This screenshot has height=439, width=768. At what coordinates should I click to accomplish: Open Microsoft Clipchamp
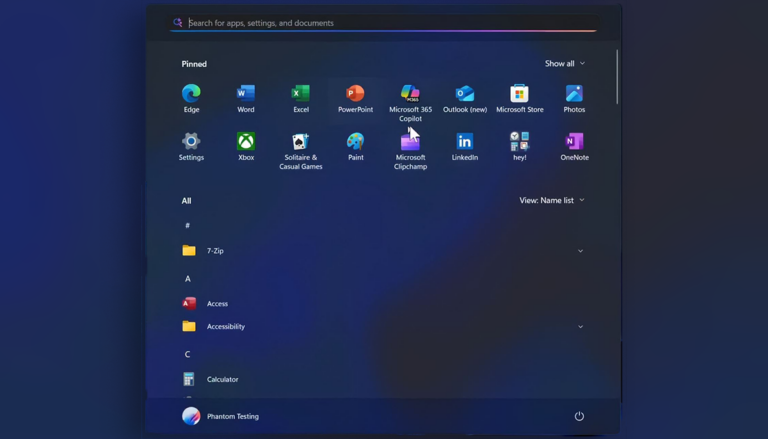click(x=410, y=151)
